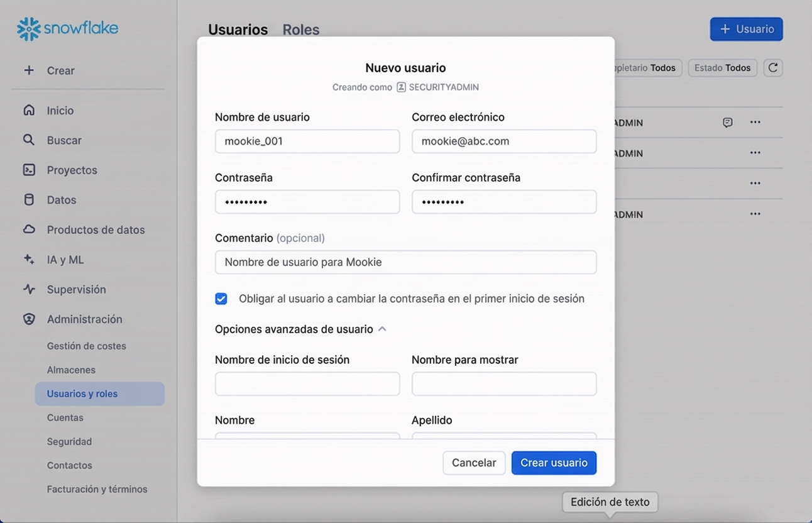Click the blue + Usuario button
The image size is (812, 523).
(x=747, y=29)
